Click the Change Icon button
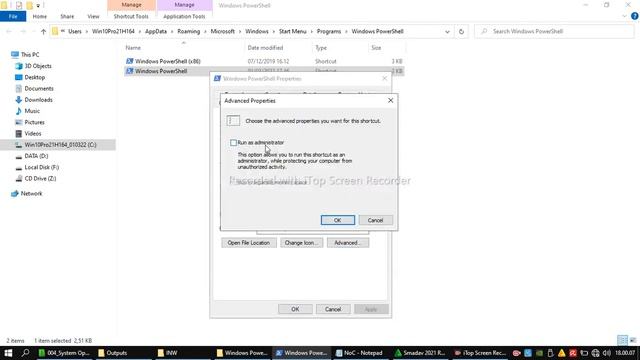 (x=301, y=243)
